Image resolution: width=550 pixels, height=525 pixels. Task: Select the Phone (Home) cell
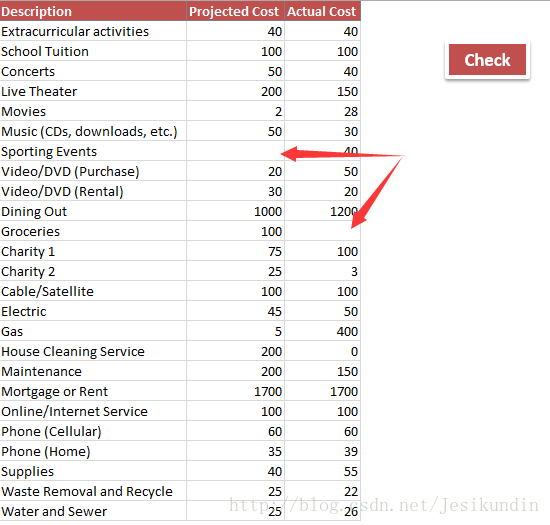(93, 451)
